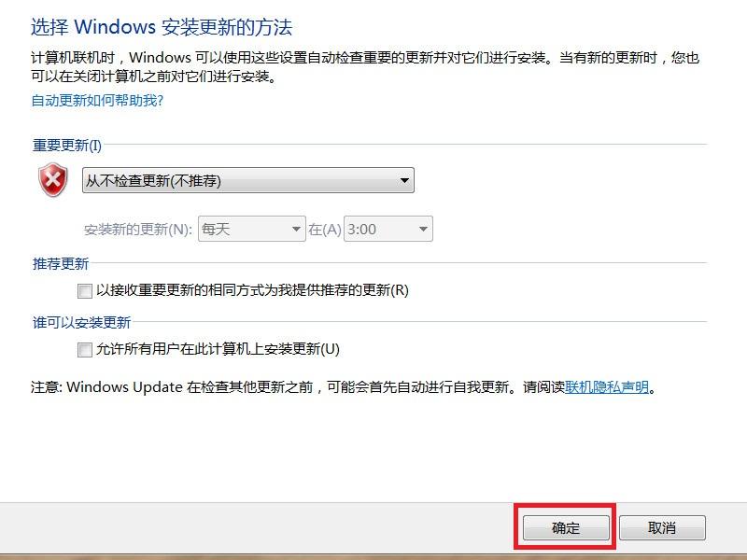
Task: Click the 安装新的更新(N): label
Action: click(x=138, y=230)
